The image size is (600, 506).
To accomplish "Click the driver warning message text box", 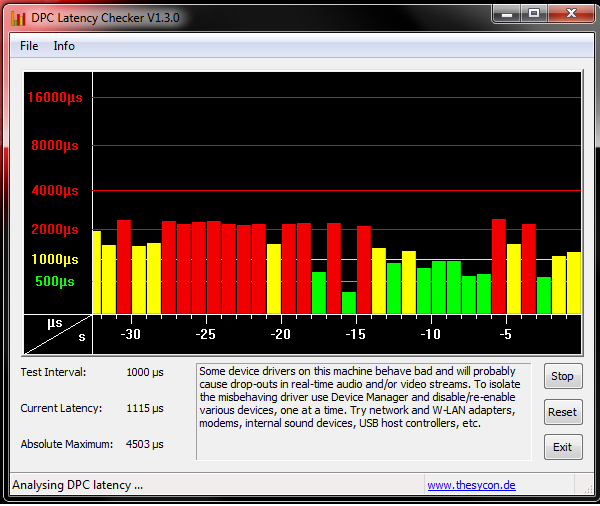I will point(364,411).
